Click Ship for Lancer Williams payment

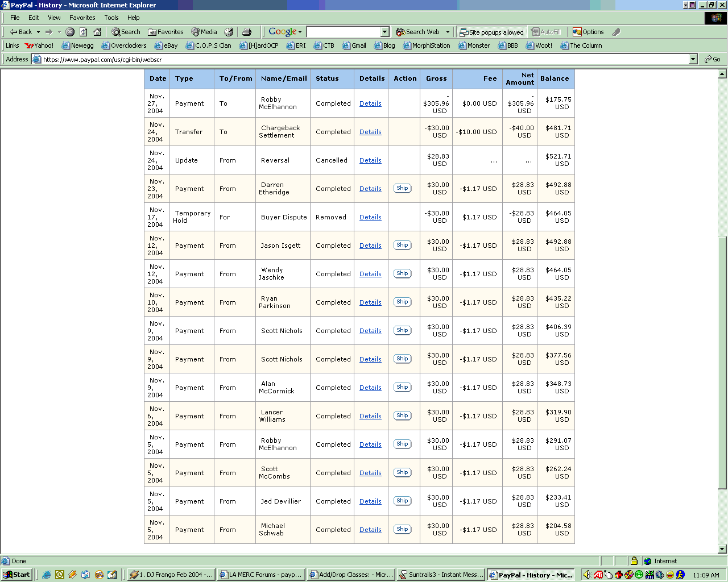pos(402,415)
